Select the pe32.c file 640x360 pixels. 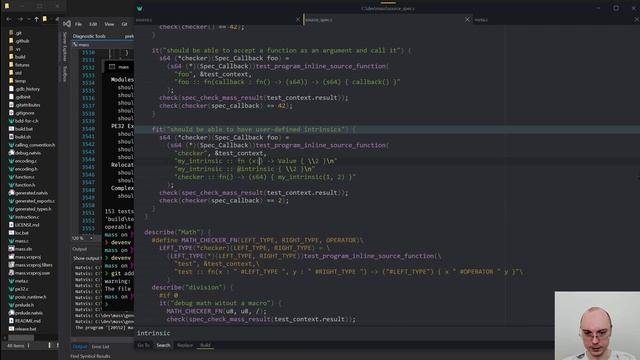coord(18,289)
